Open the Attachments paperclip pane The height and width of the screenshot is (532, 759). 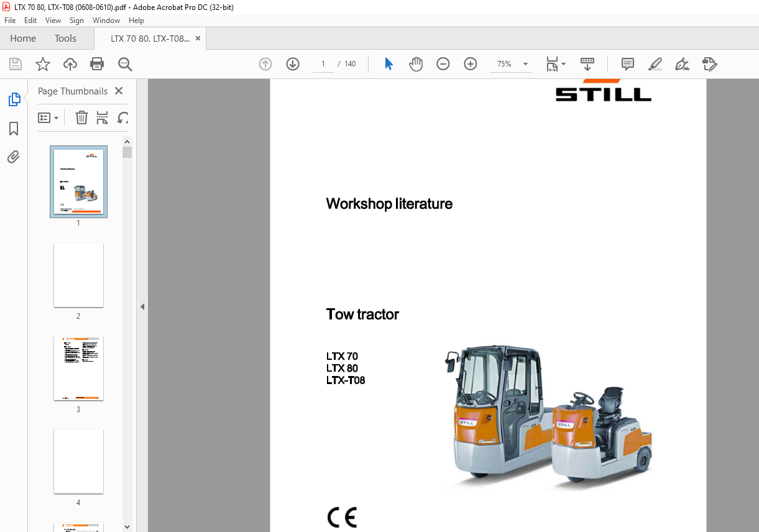click(x=14, y=157)
